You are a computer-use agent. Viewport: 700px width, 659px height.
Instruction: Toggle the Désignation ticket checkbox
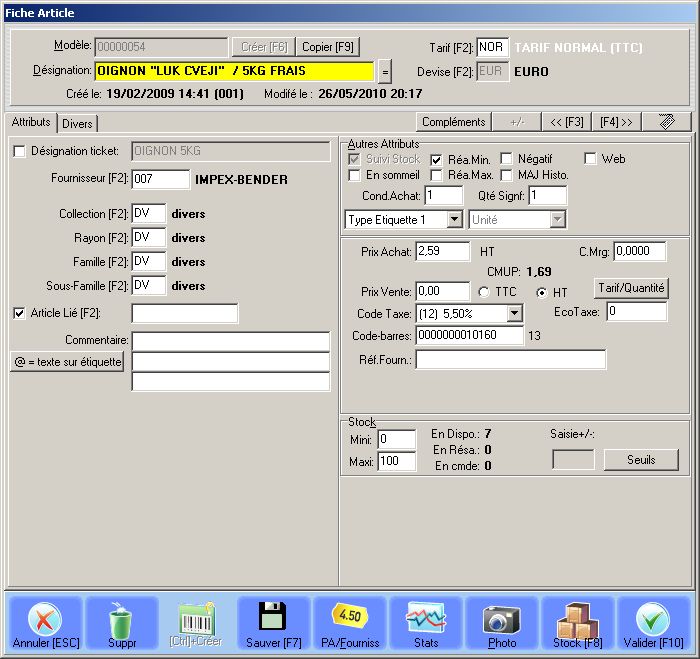(19, 151)
